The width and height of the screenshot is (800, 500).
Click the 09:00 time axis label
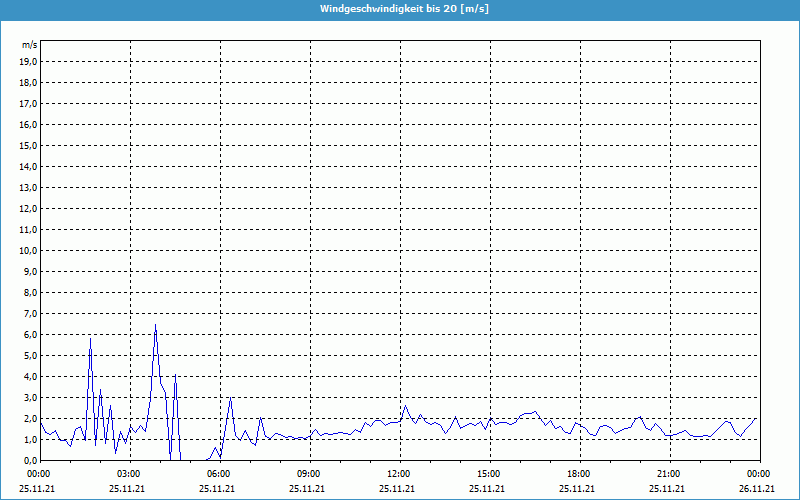tap(307, 473)
